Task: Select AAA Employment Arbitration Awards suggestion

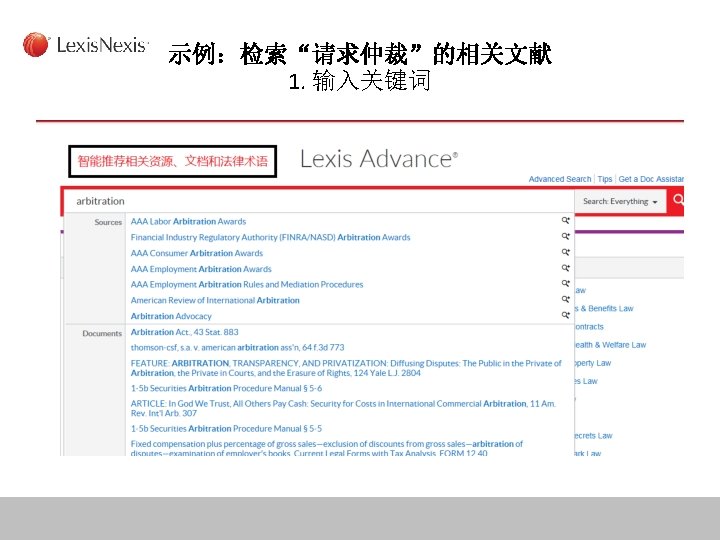Action: click(201, 269)
